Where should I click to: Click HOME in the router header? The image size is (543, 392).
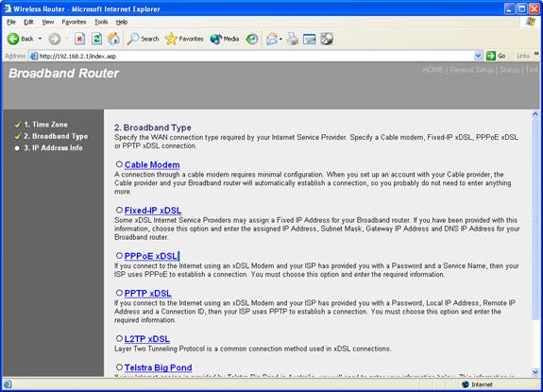click(x=433, y=70)
